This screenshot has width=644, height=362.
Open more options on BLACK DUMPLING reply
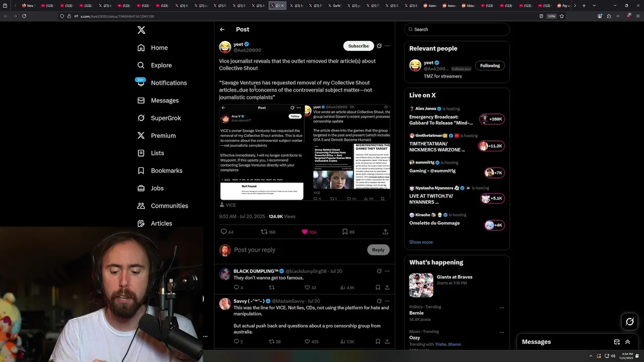click(x=387, y=271)
